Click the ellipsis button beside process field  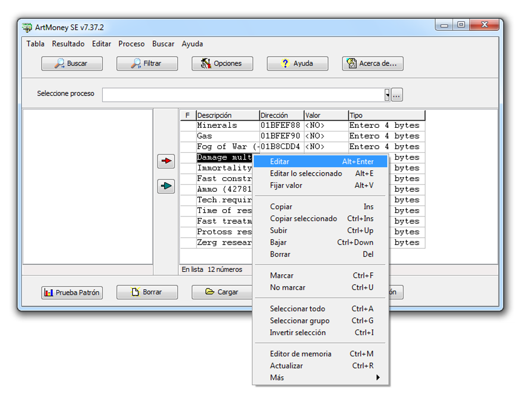[x=396, y=95]
